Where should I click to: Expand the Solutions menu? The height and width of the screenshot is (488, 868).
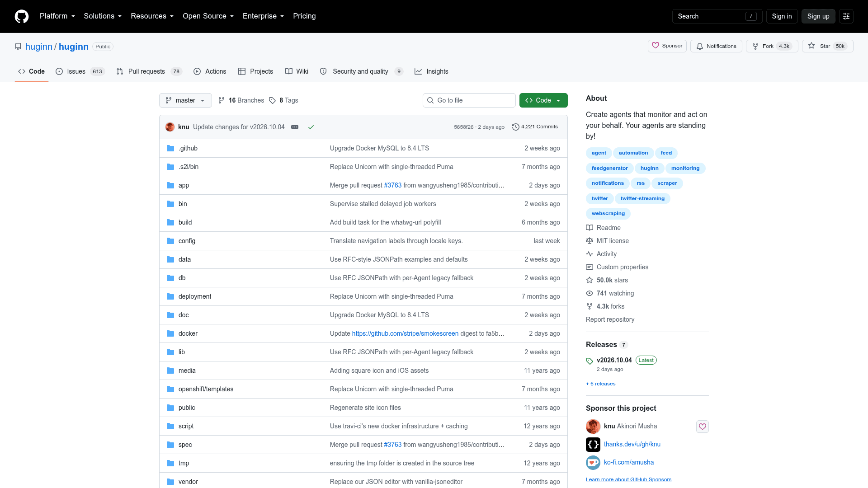tap(103, 16)
